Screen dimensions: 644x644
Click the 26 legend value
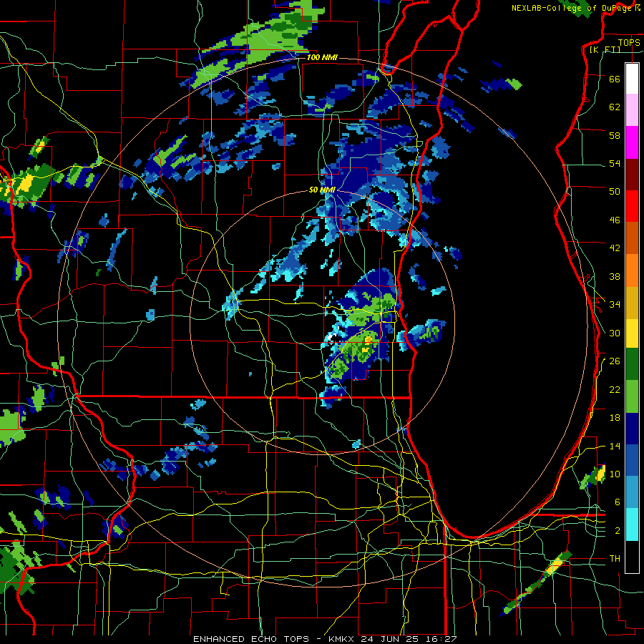(x=615, y=361)
